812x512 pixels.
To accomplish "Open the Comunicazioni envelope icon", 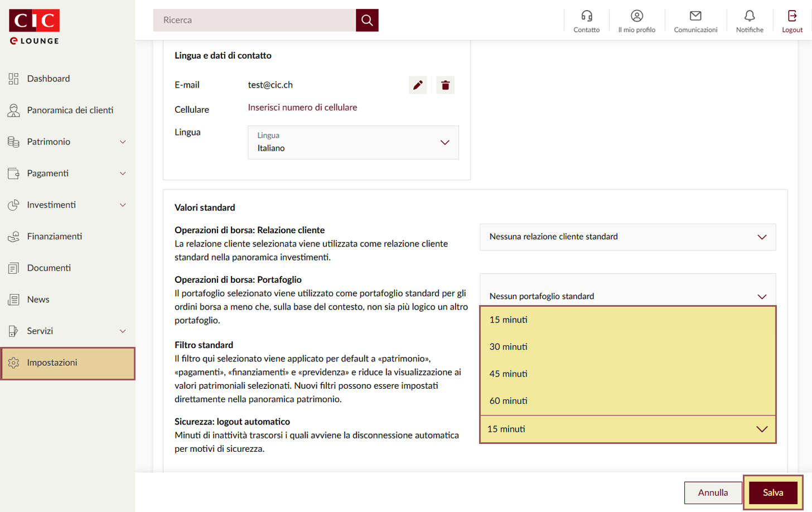I will (x=695, y=16).
